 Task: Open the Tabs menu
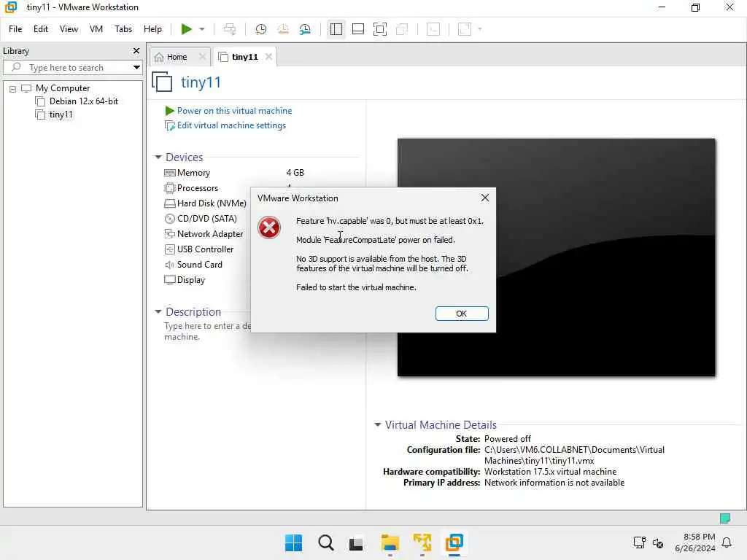point(123,29)
